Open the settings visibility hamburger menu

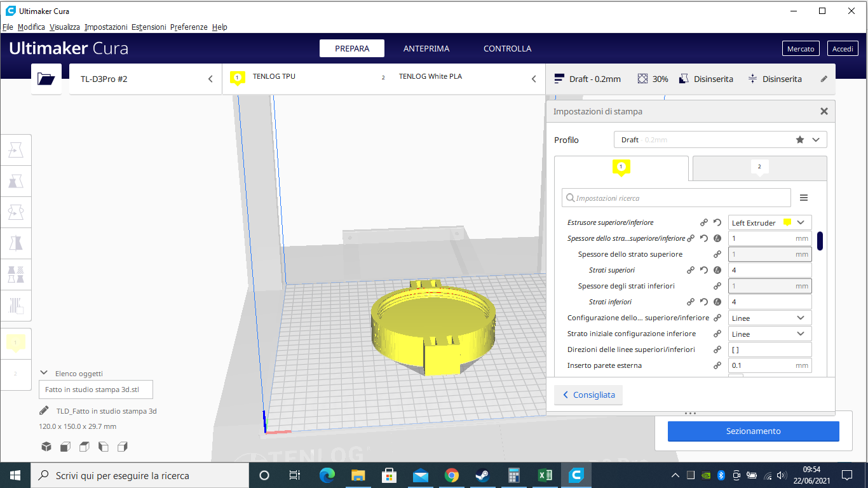tap(804, 198)
